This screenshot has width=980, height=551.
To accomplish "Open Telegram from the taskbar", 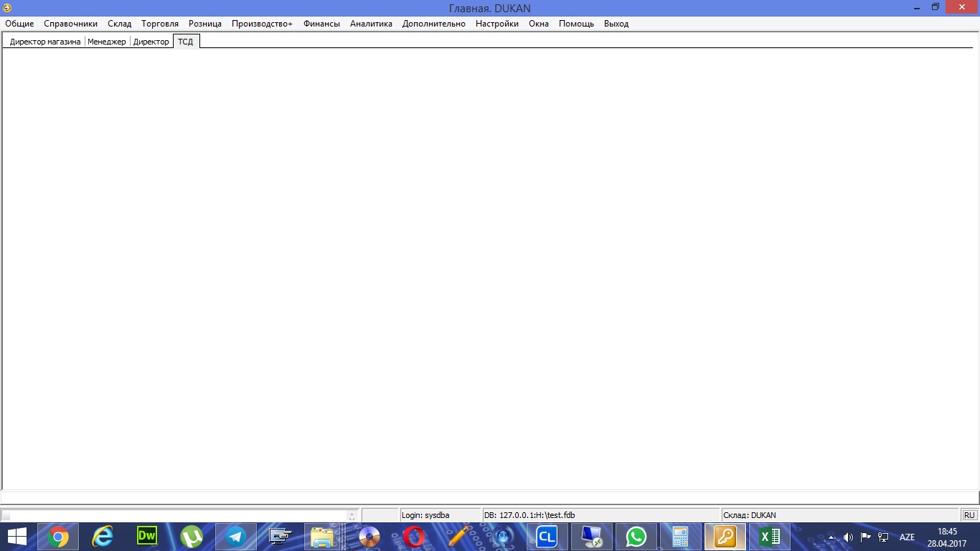I will tap(235, 537).
